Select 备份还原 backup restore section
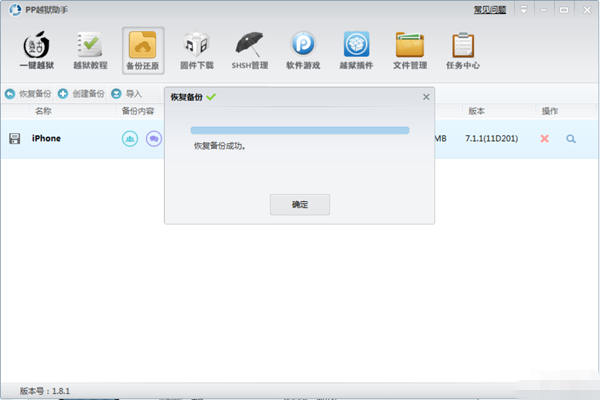The width and height of the screenshot is (600, 400). pos(143,51)
